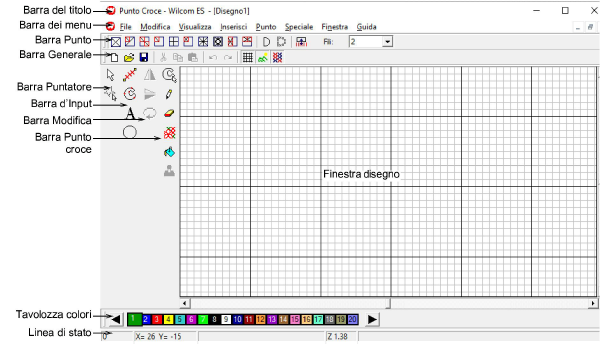Open the Fili dropdown arrow

coord(388,42)
